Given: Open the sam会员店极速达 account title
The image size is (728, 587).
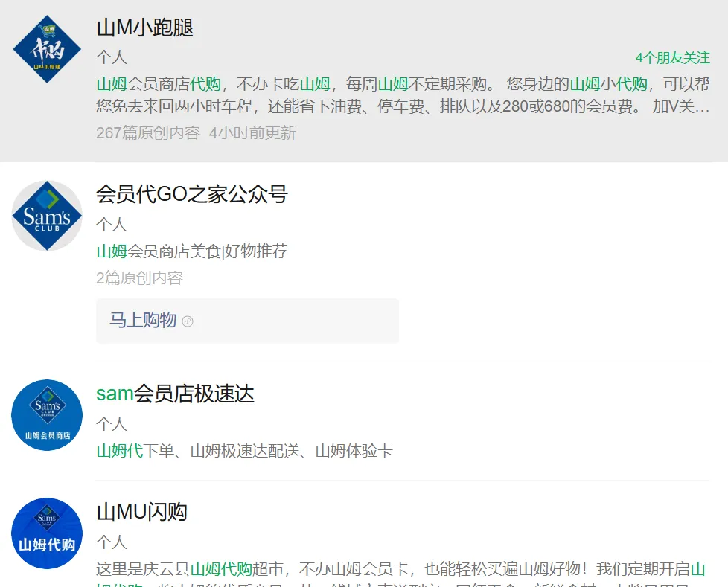Looking at the screenshot, I should tap(176, 394).
